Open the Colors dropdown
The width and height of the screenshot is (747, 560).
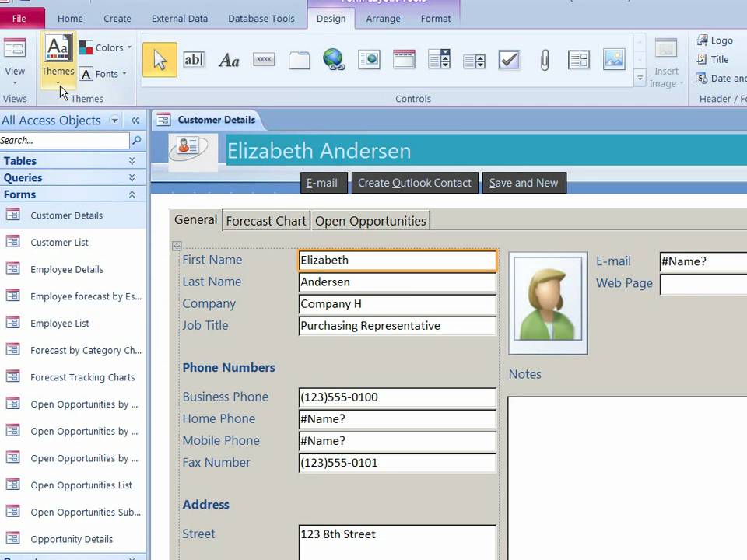(x=105, y=47)
